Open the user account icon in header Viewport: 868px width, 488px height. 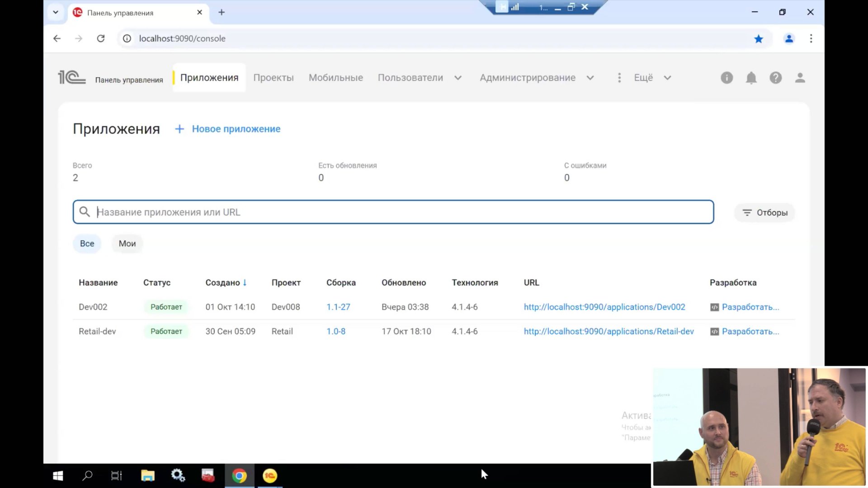(x=800, y=78)
